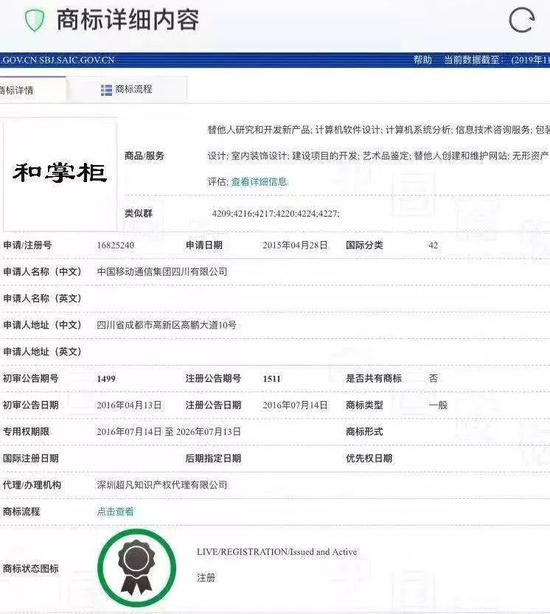Screen dimensions: 550x614
Task: Select preliminary announcement date 2016年04月13日
Action: [x=129, y=405]
